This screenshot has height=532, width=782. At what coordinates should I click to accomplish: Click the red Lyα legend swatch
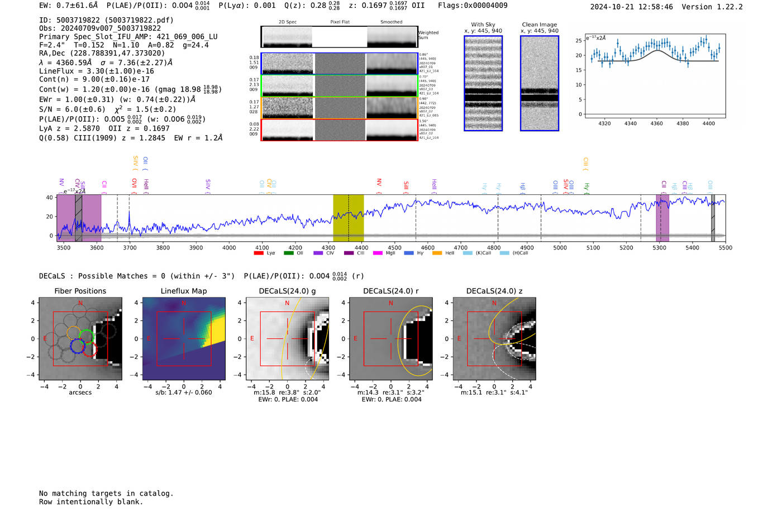click(258, 253)
